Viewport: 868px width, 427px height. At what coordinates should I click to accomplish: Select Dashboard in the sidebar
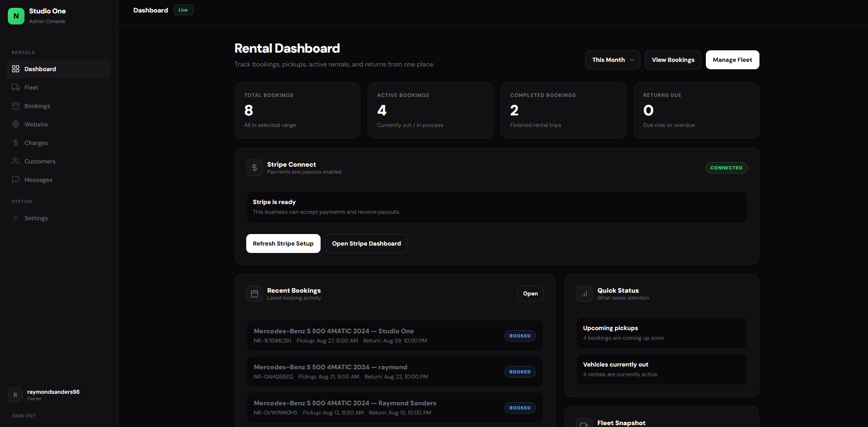click(x=59, y=69)
